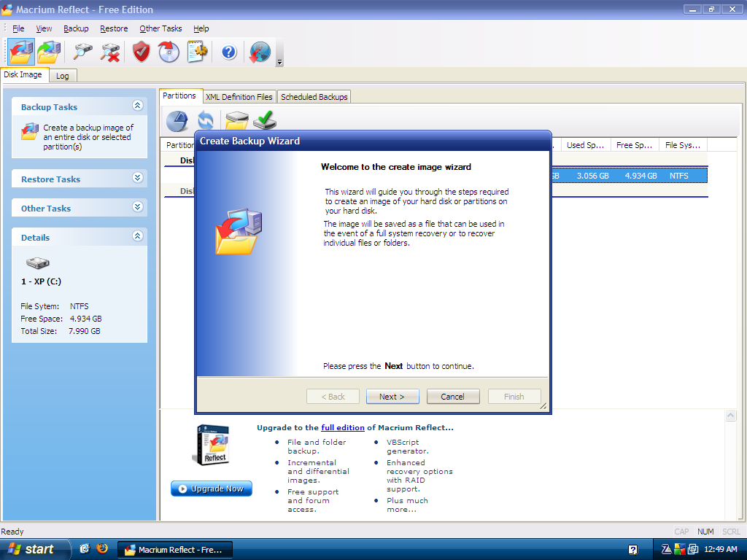This screenshot has height=560, width=747.
Task: Click the Create rescue CD icon
Action: click(169, 52)
